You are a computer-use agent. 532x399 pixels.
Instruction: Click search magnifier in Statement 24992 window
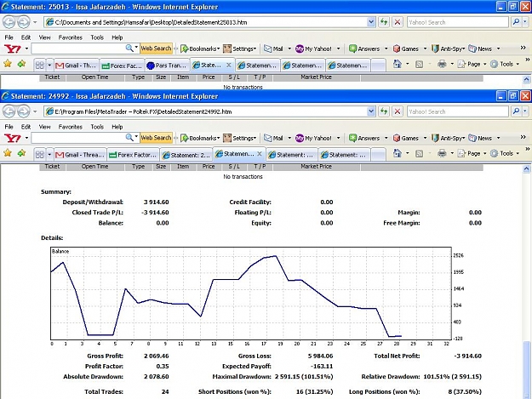click(516, 111)
